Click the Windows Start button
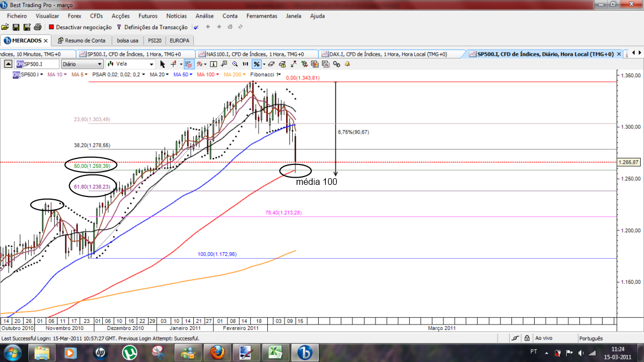Image resolution: width=644 pixels, height=362 pixels. click(12, 353)
